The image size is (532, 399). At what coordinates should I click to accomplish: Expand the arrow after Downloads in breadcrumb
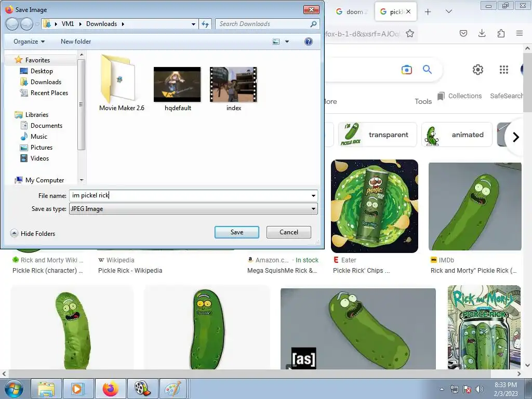click(123, 24)
